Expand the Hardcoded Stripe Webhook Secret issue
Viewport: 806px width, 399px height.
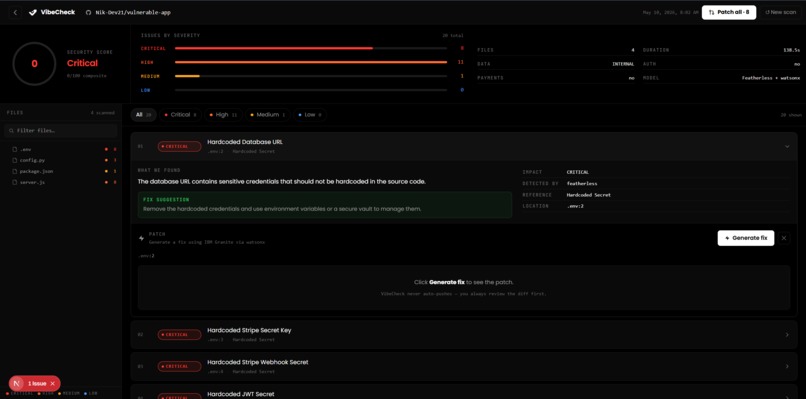pos(786,366)
